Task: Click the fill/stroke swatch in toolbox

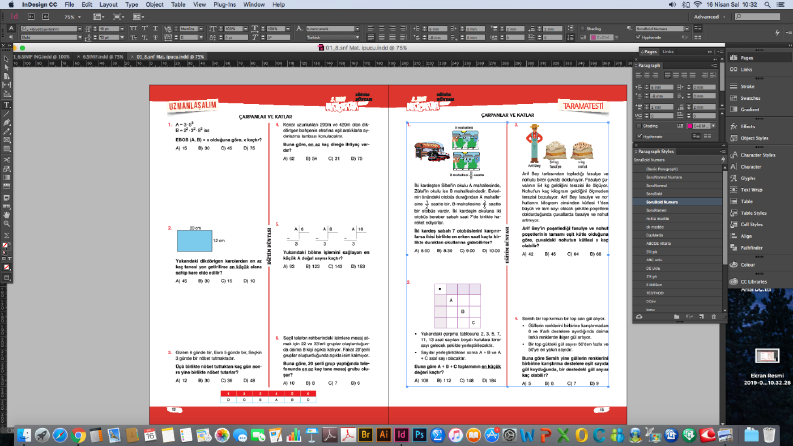Action: (6, 246)
